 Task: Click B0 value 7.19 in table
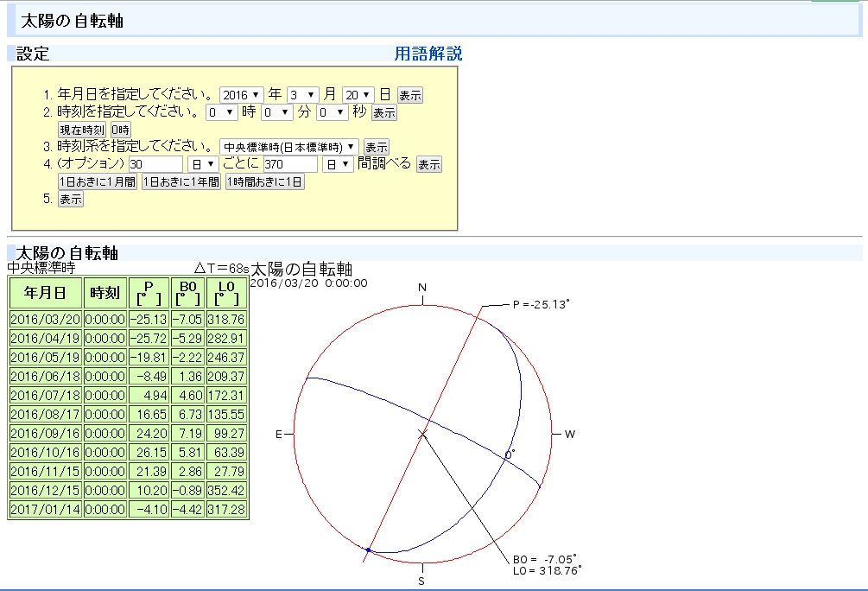tap(187, 433)
